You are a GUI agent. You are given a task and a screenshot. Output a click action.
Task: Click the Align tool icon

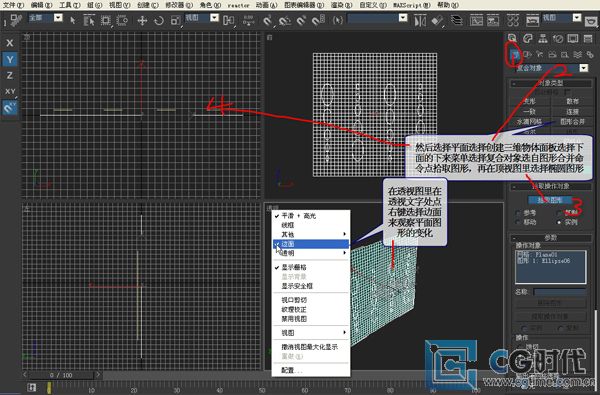[437, 20]
